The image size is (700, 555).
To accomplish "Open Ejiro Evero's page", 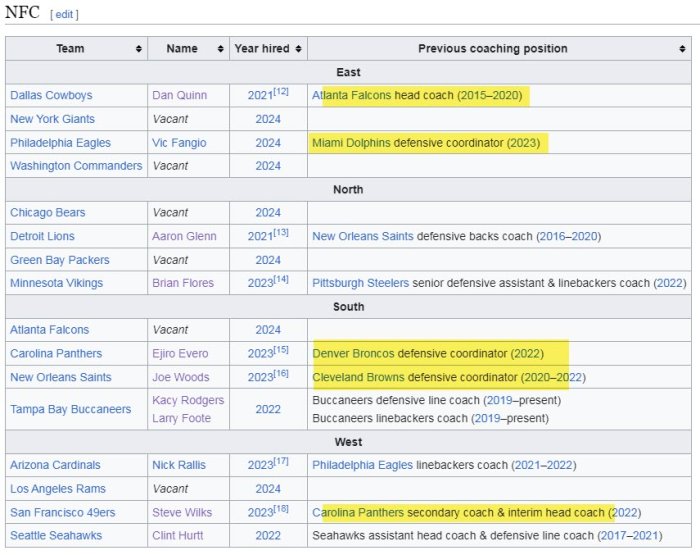I will pyautogui.click(x=180, y=353).
